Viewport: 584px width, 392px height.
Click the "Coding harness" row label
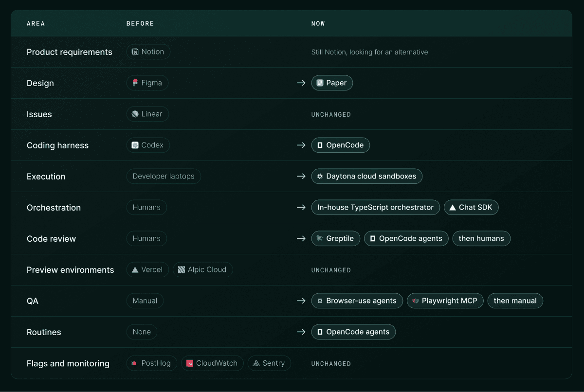pos(58,145)
